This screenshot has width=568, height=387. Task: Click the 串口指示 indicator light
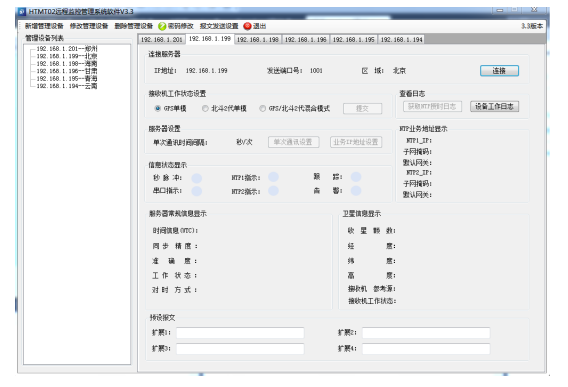[x=197, y=191]
